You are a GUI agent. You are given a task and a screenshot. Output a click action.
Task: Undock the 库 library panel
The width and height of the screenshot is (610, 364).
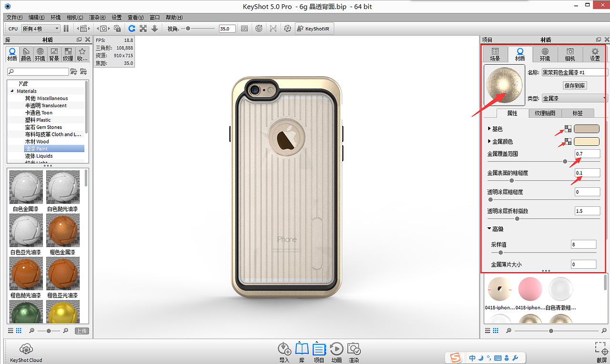pos(79,40)
